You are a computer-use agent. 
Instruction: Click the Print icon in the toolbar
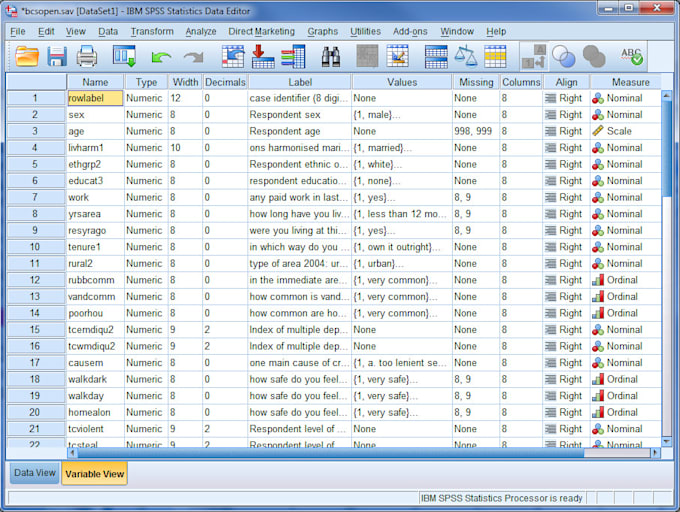click(x=87, y=56)
